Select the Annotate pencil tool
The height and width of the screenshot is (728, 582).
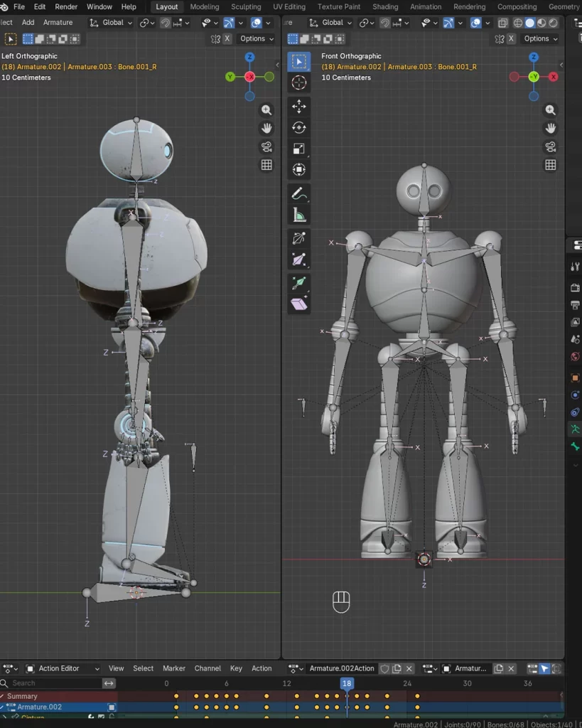[299, 193]
